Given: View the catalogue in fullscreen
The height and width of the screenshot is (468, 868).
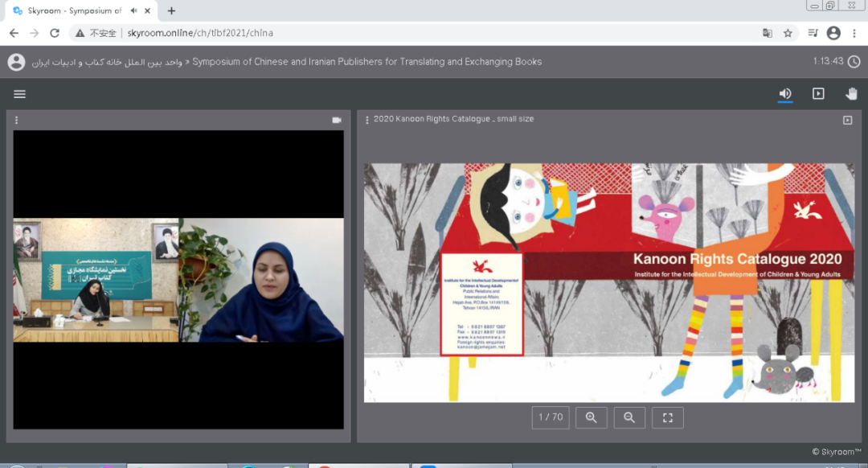Looking at the screenshot, I should click(667, 417).
